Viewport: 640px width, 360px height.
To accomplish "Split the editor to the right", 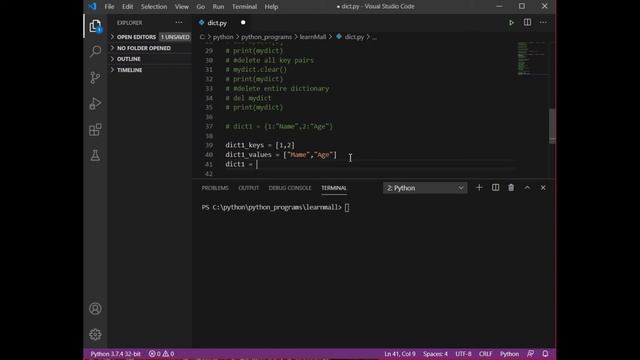I will coord(527,22).
